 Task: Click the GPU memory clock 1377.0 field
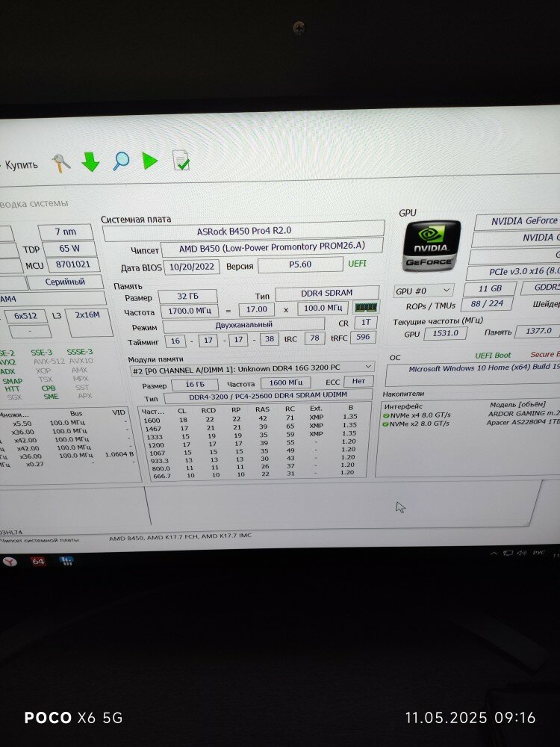pos(538,331)
